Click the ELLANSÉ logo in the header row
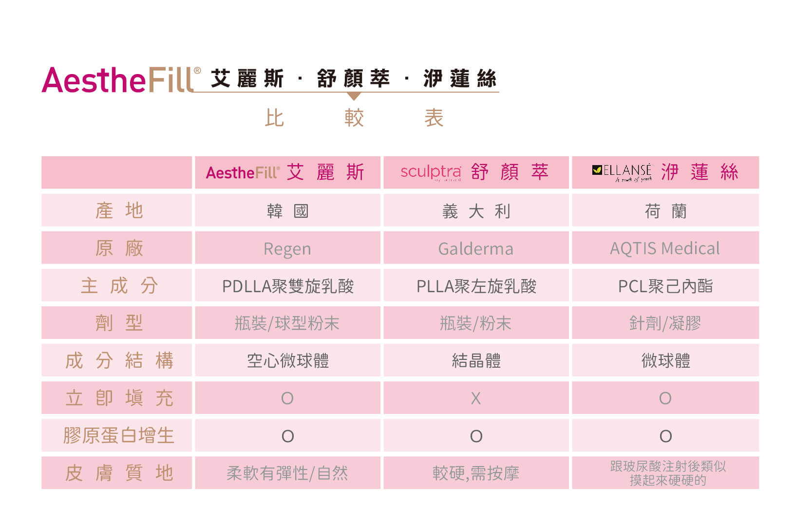 [622, 172]
